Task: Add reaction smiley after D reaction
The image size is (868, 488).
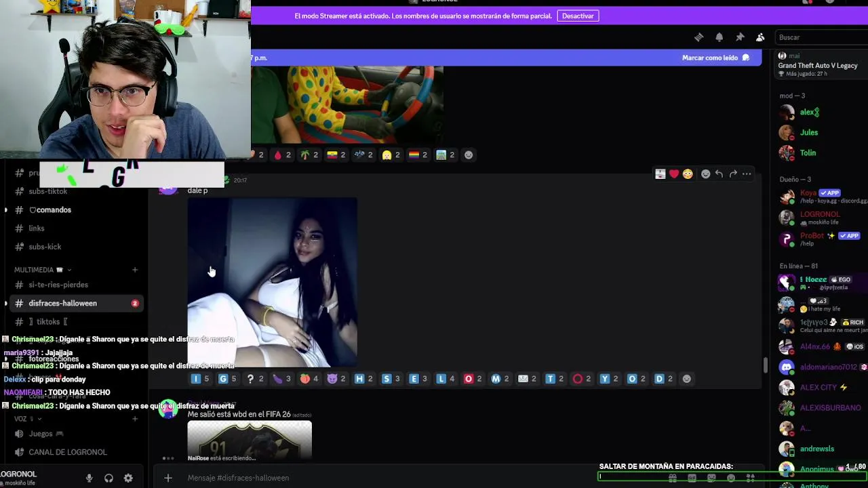Action: click(x=687, y=379)
